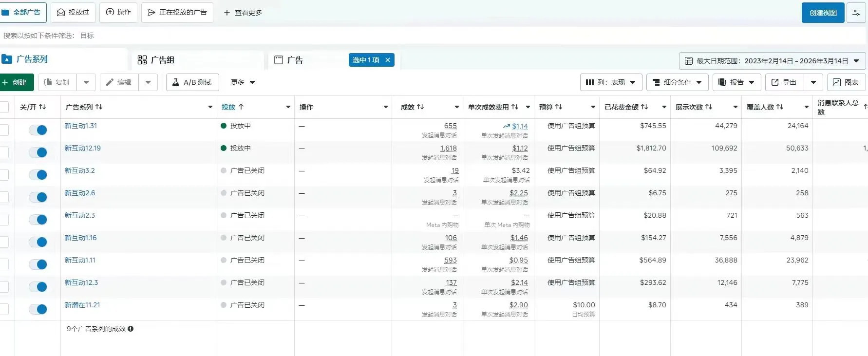The height and width of the screenshot is (356, 868).
Task: Toggle the 新潜在11.21 campaign switch
Action: (x=38, y=309)
